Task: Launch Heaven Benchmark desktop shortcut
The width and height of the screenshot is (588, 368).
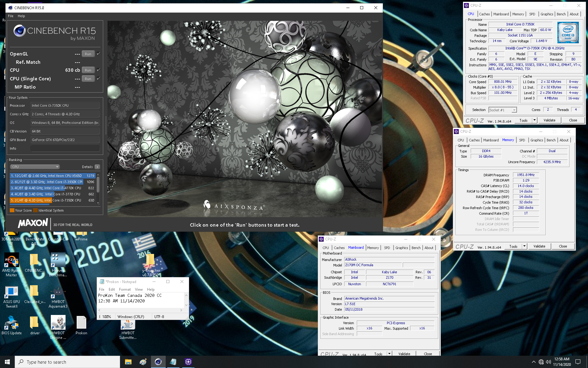Action: pyautogui.click(x=58, y=264)
